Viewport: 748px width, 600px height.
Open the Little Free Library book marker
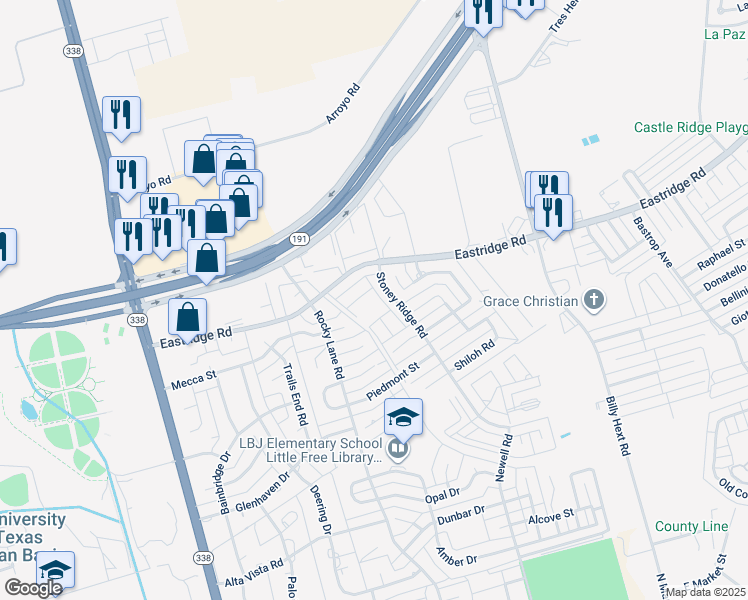point(398,450)
